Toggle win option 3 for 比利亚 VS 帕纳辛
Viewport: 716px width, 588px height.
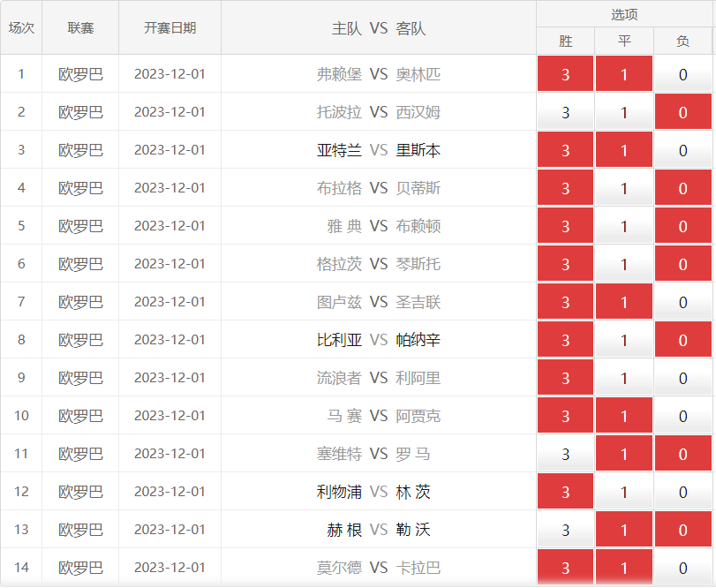click(x=565, y=339)
